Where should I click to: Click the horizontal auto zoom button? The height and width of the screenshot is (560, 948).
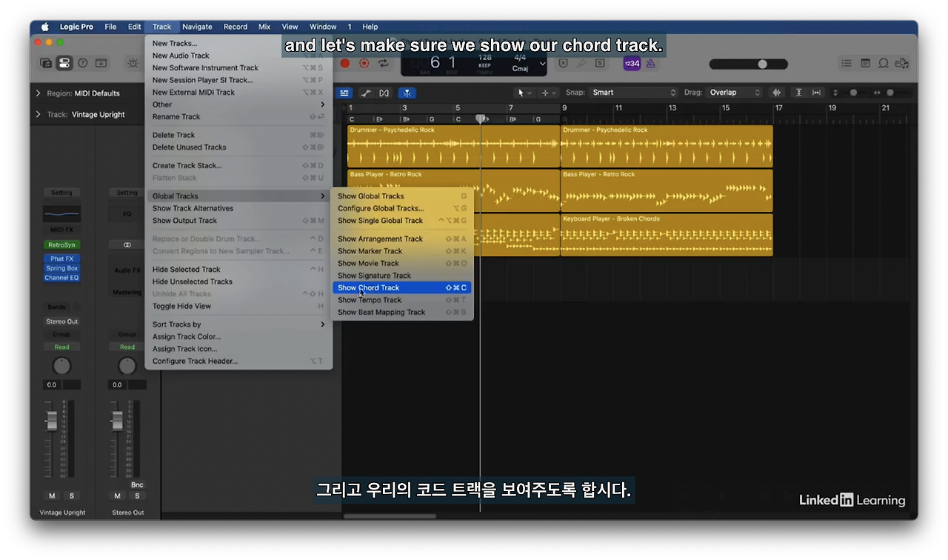coord(816,93)
